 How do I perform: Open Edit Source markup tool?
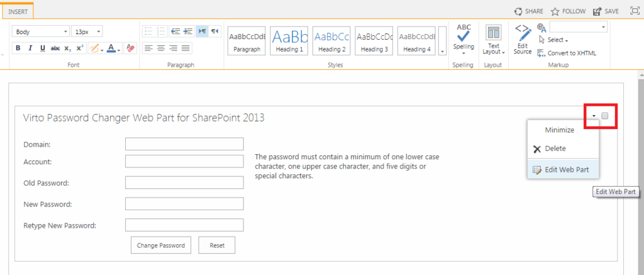(x=523, y=40)
